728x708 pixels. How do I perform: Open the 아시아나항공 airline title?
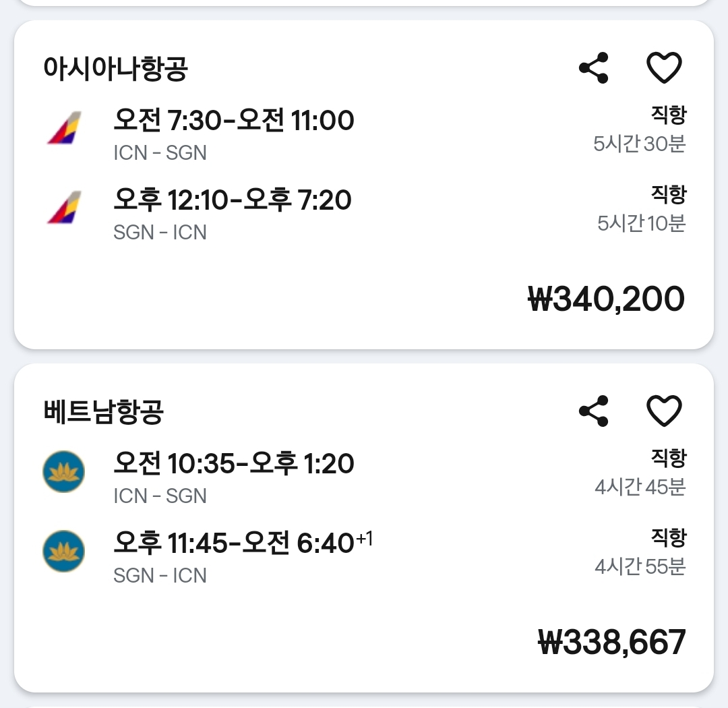tap(115, 69)
